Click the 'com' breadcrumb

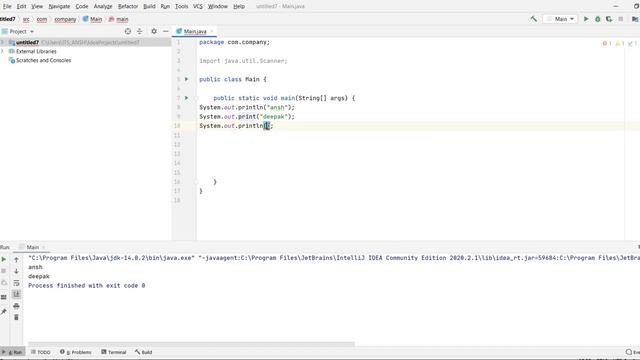pos(42,19)
